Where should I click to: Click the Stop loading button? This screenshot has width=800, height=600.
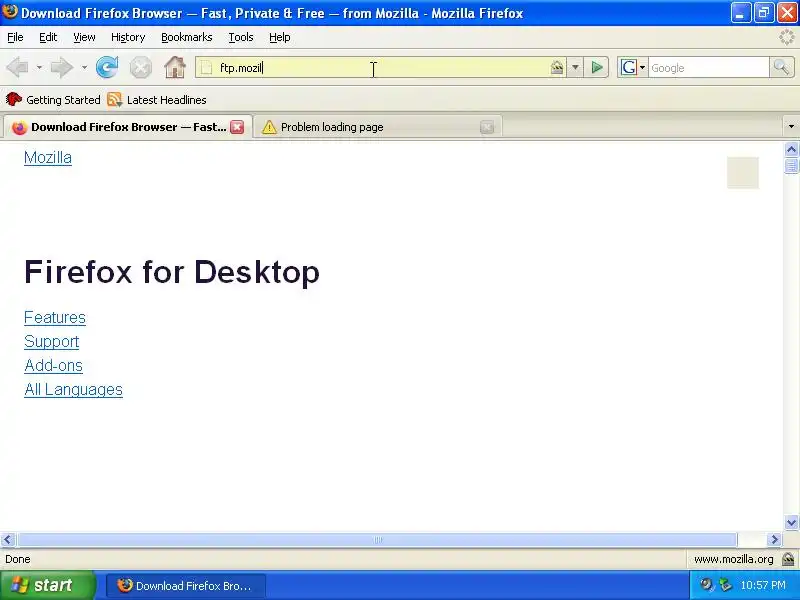140,67
